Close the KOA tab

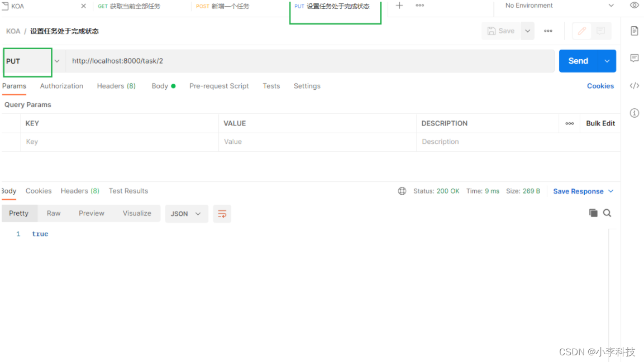tap(83, 6)
